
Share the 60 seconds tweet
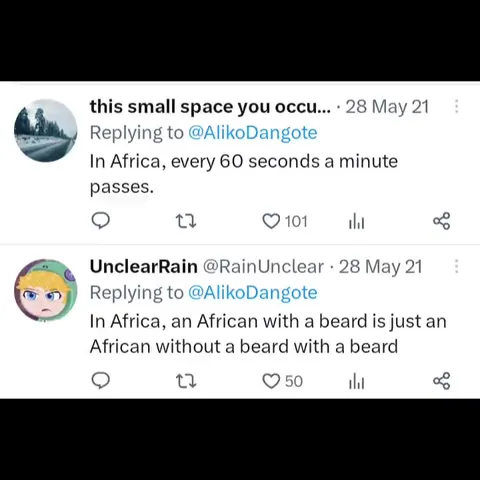pos(442,221)
